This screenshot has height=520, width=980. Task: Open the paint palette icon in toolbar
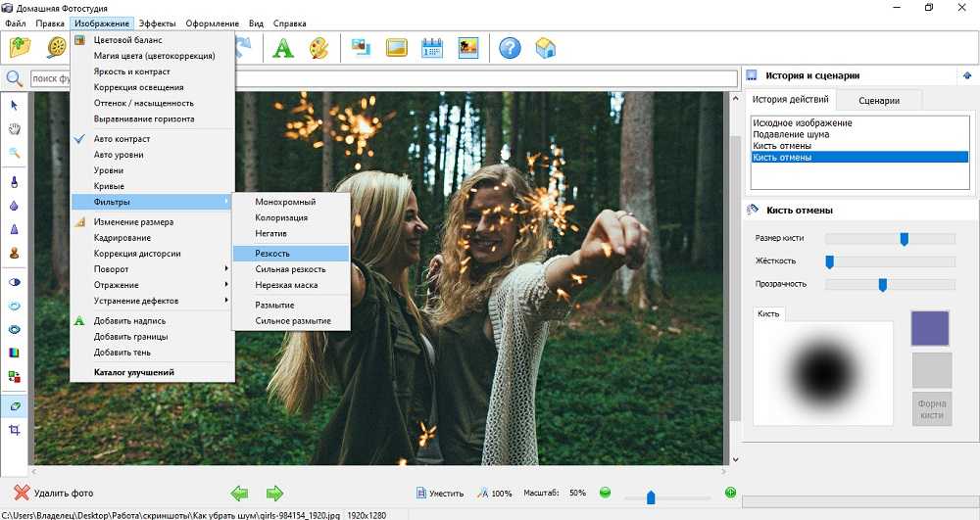(x=318, y=47)
